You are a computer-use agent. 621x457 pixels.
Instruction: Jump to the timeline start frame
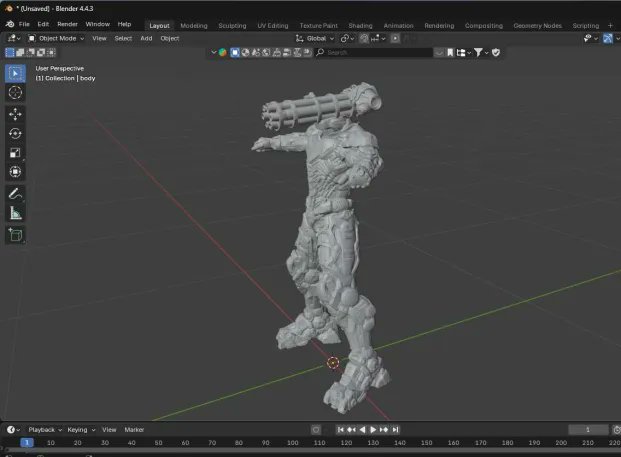(340, 430)
